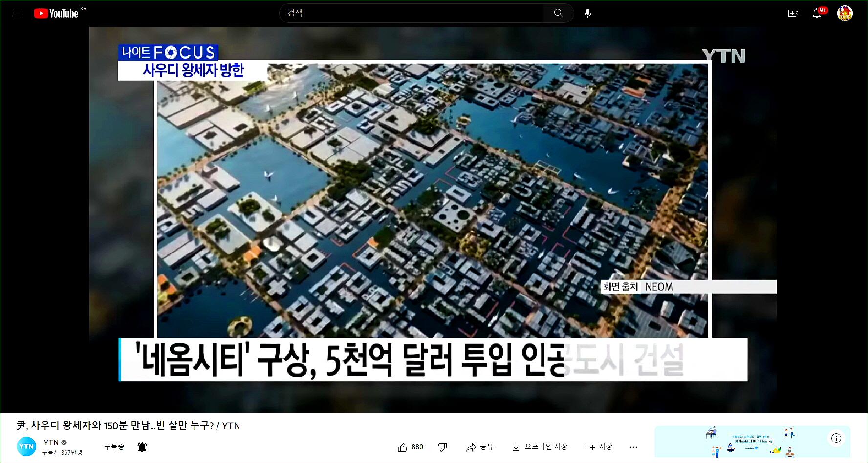Start voice search with microphone icon
This screenshot has width=868, height=463.
[588, 13]
